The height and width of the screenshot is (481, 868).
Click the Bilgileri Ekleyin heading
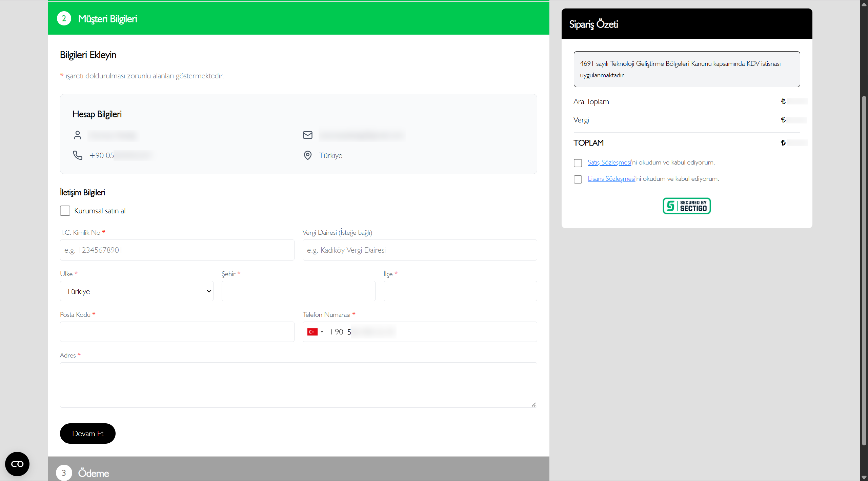point(88,55)
